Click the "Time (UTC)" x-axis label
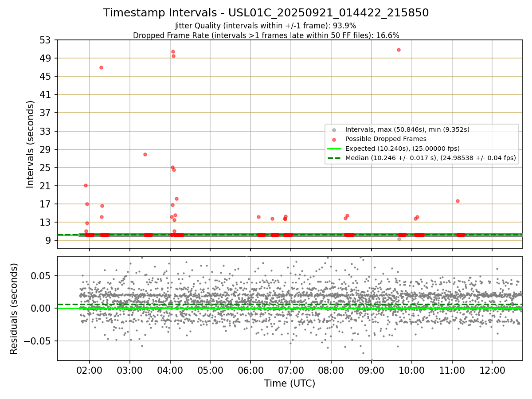This screenshot has height=399, width=532. (x=289, y=383)
